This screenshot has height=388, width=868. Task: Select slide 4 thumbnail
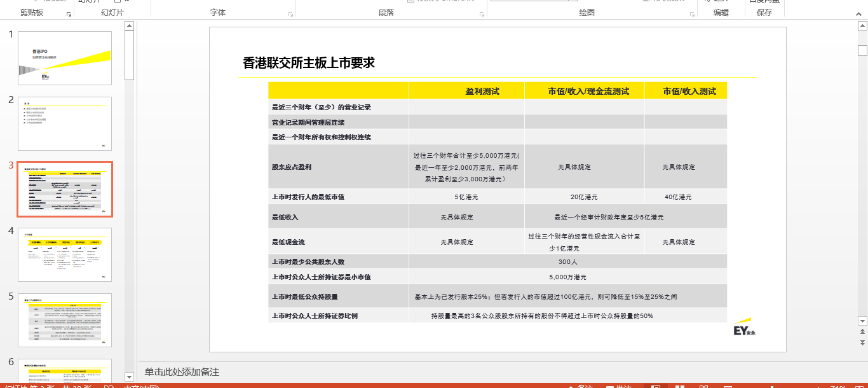click(65, 255)
